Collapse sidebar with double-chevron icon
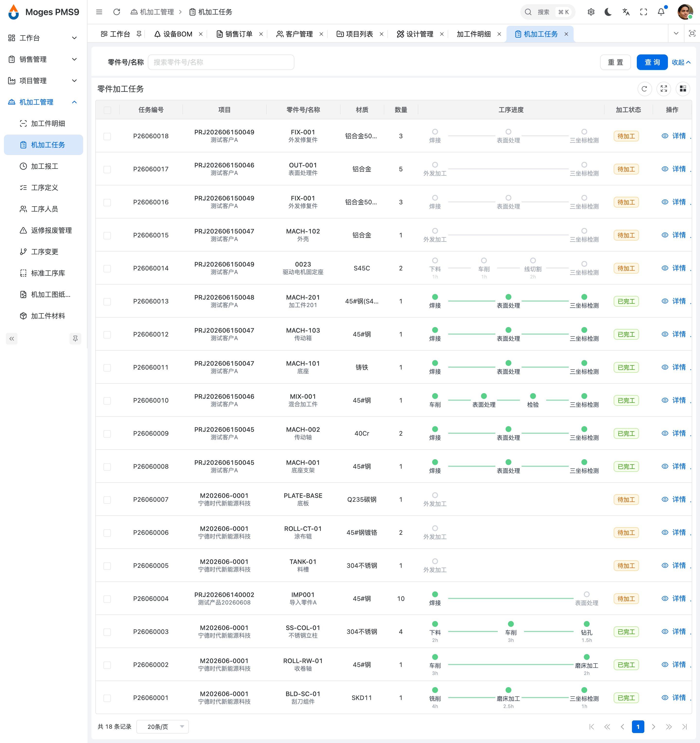 [x=12, y=339]
